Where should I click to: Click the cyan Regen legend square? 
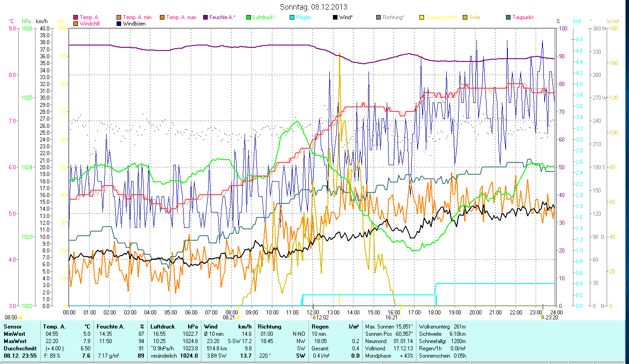pos(292,18)
